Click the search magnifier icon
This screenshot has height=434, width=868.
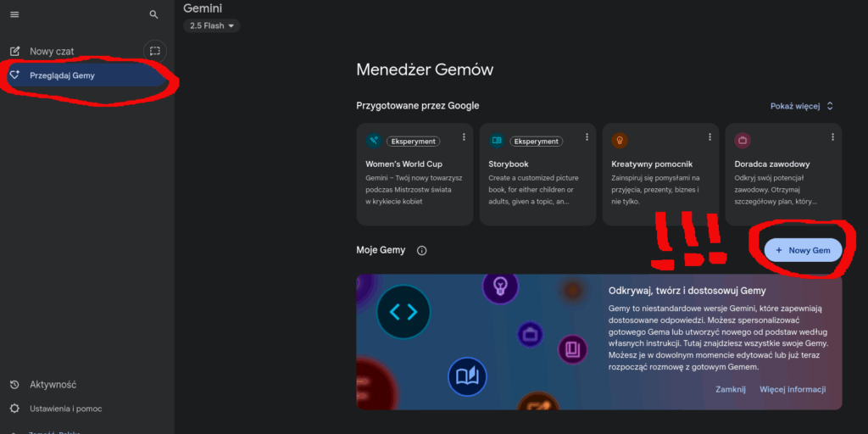[153, 14]
